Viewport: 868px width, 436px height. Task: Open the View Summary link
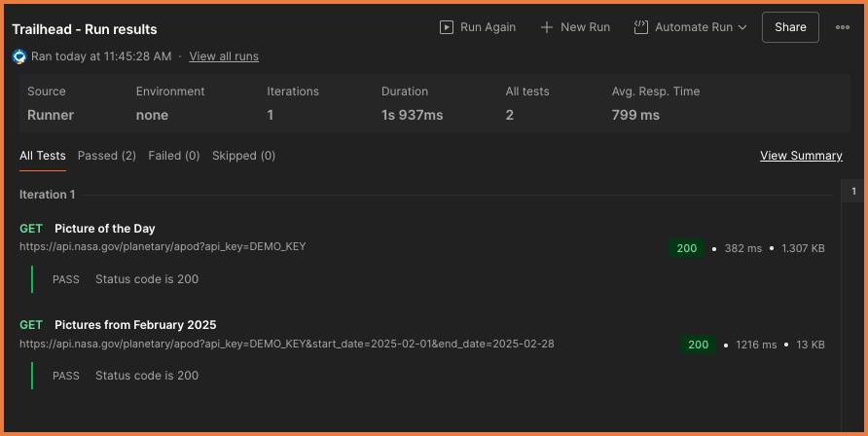(801, 156)
